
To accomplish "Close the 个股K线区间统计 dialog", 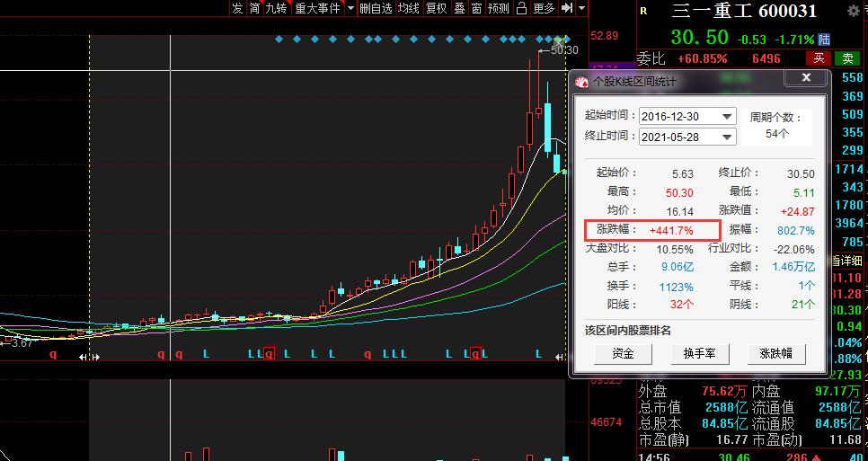I will coord(807,77).
